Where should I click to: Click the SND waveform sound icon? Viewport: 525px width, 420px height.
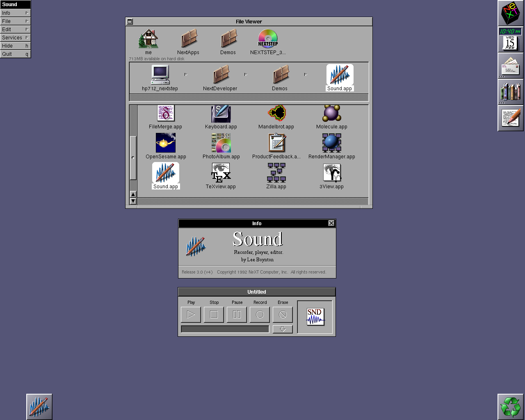coord(315,317)
